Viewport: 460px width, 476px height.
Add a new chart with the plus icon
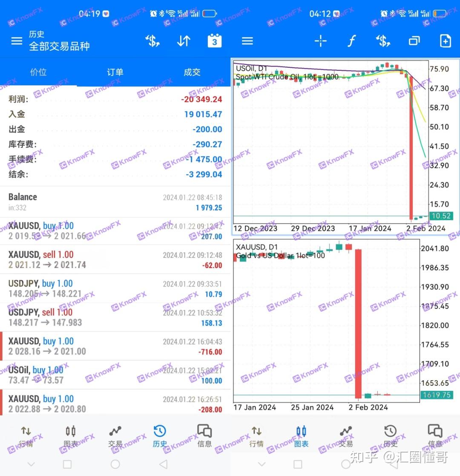pyautogui.click(x=445, y=41)
